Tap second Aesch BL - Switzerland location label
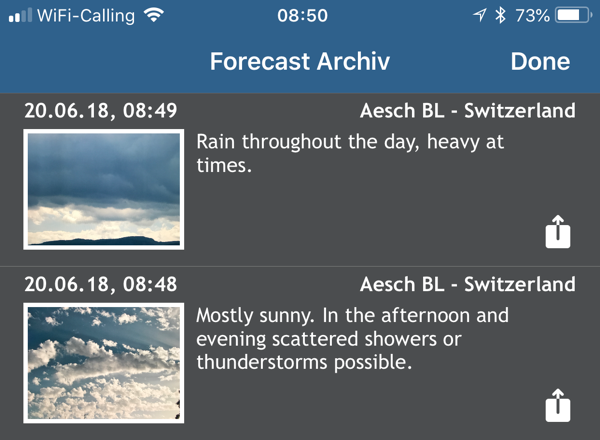 (x=468, y=285)
